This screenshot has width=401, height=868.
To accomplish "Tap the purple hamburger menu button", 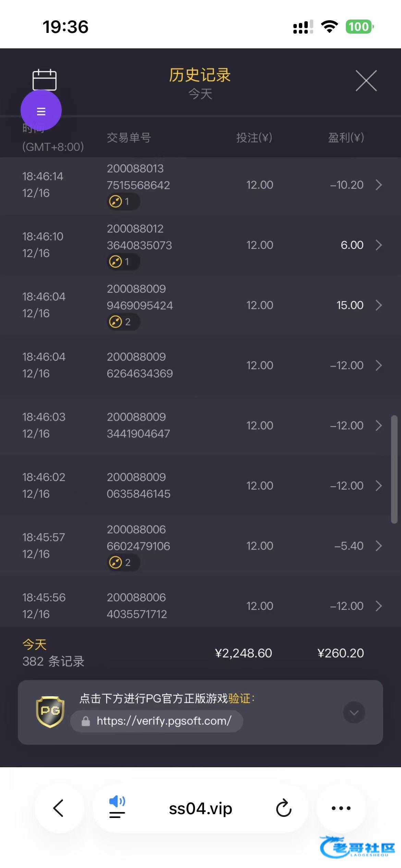I will point(41,111).
